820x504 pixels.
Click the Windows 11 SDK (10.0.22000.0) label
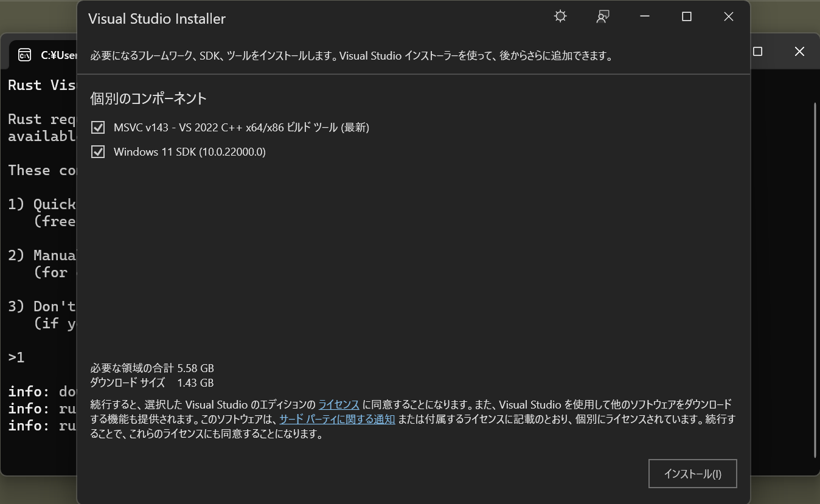(x=190, y=152)
